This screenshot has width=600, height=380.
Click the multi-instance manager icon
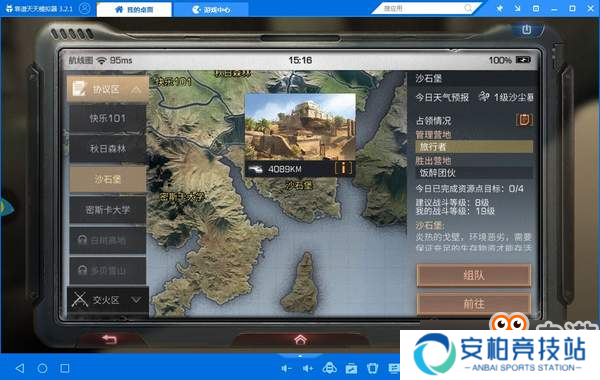(x=329, y=369)
